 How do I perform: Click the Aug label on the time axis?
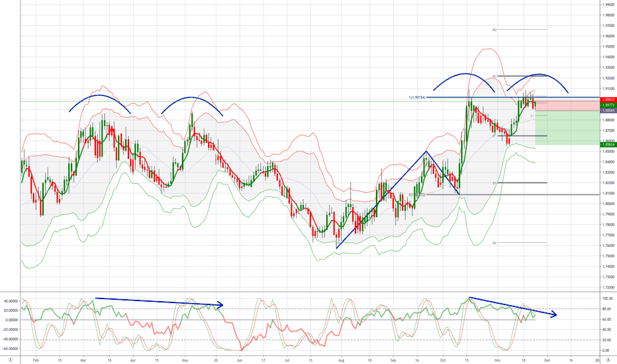point(341,359)
